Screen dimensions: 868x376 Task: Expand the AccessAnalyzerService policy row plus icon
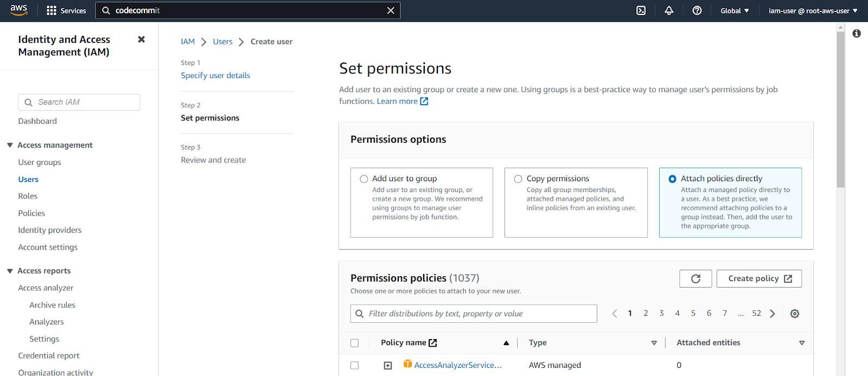pos(388,366)
